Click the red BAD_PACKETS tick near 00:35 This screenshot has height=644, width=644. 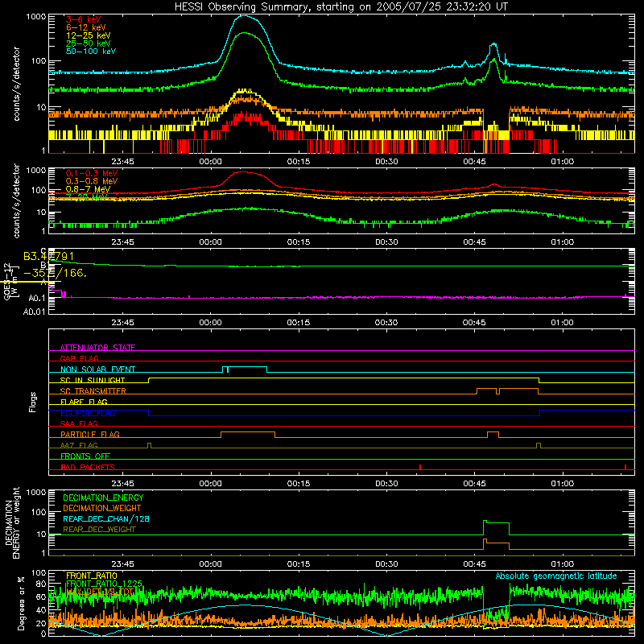pyautogui.click(x=420, y=467)
